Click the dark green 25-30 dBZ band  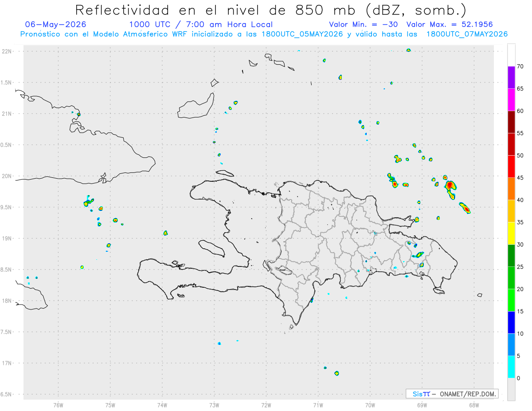coord(511,256)
